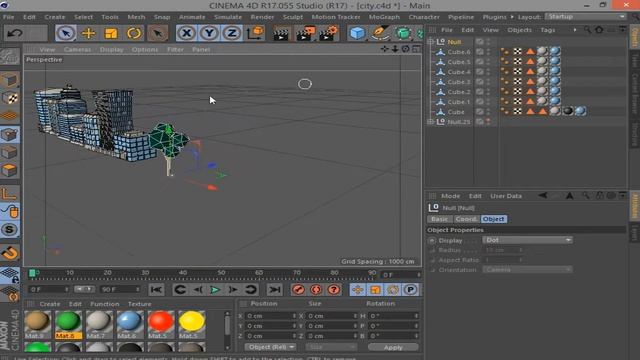Switch to Coord. attribute tab
The height and width of the screenshot is (360, 640).
click(x=466, y=219)
